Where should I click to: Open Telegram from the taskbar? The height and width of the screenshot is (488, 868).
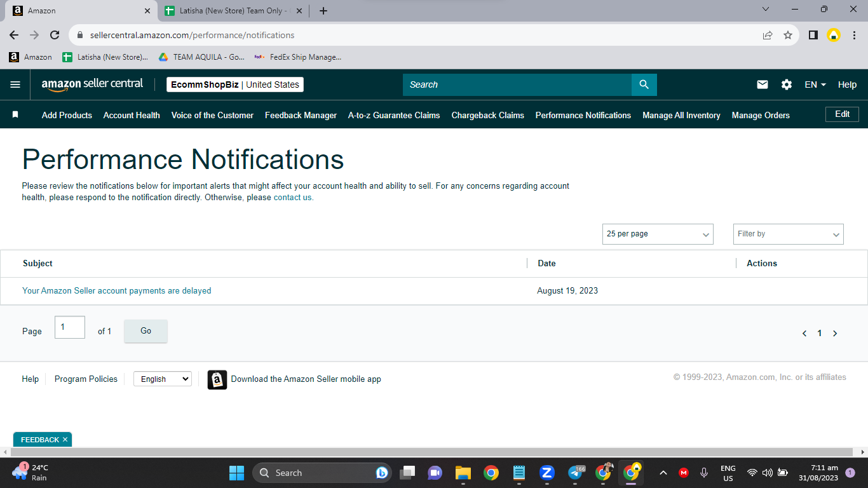[x=576, y=473]
